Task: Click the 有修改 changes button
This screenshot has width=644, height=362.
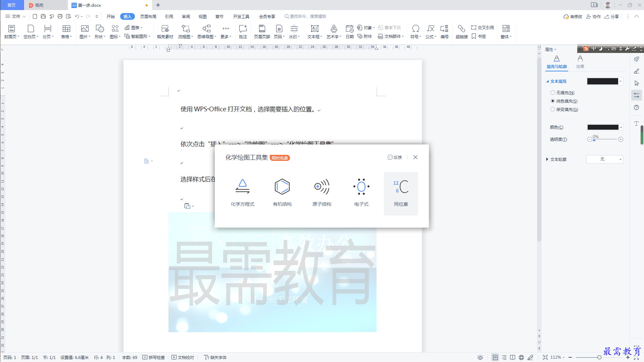Action: click(x=573, y=16)
